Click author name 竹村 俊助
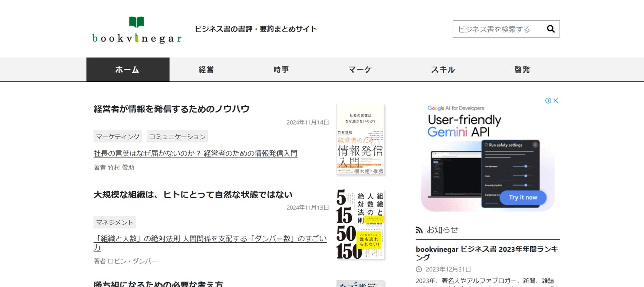The image size is (644, 287). pyautogui.click(x=121, y=167)
